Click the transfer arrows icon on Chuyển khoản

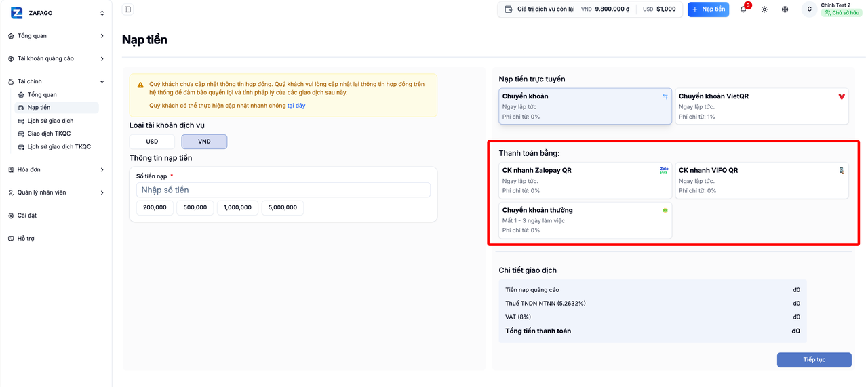click(x=665, y=97)
